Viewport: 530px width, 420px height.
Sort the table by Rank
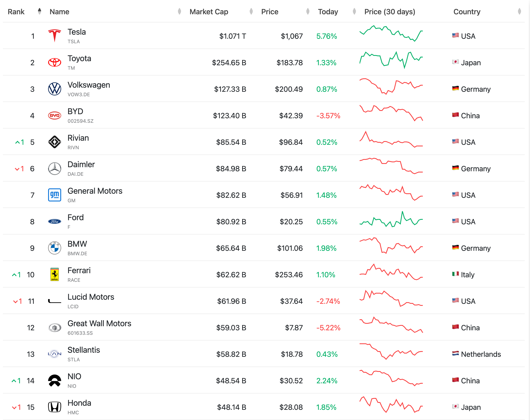pyautogui.click(x=39, y=11)
